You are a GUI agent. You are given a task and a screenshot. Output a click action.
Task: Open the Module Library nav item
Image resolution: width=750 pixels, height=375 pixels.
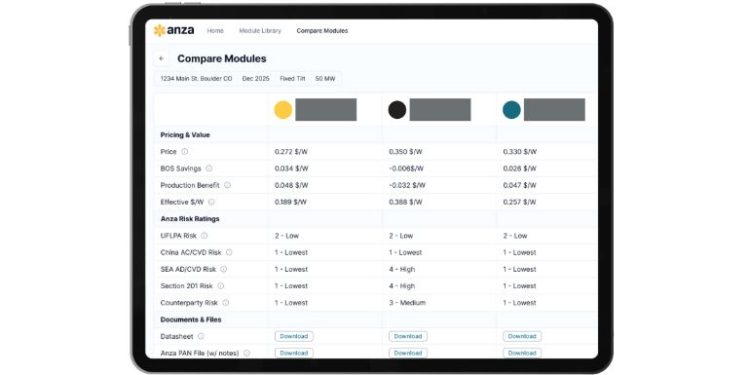tap(260, 31)
